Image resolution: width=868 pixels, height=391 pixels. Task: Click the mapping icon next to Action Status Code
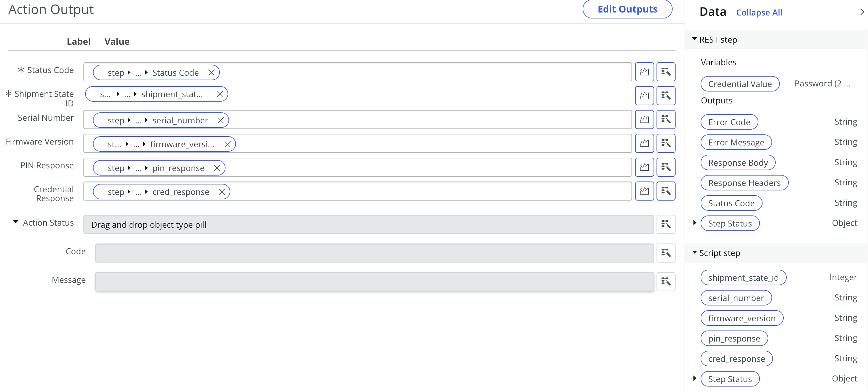(x=667, y=252)
